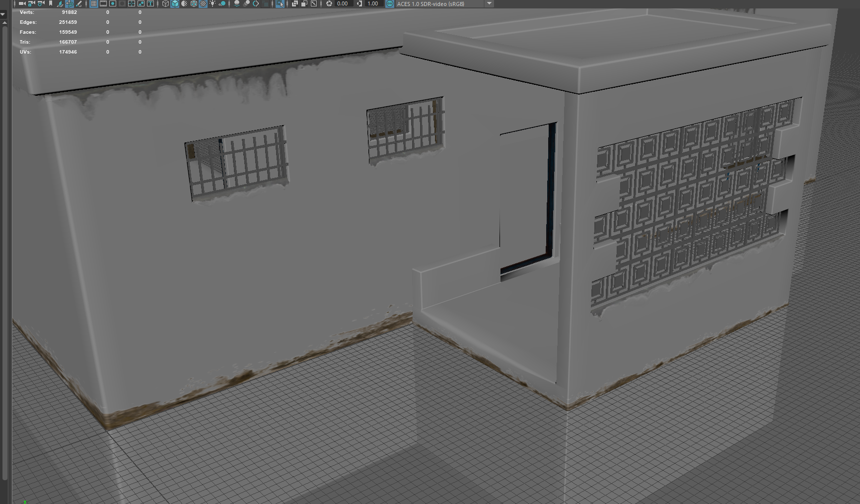Click the left vertical scrollbar
Image resolution: width=860 pixels, height=504 pixels.
[5, 253]
